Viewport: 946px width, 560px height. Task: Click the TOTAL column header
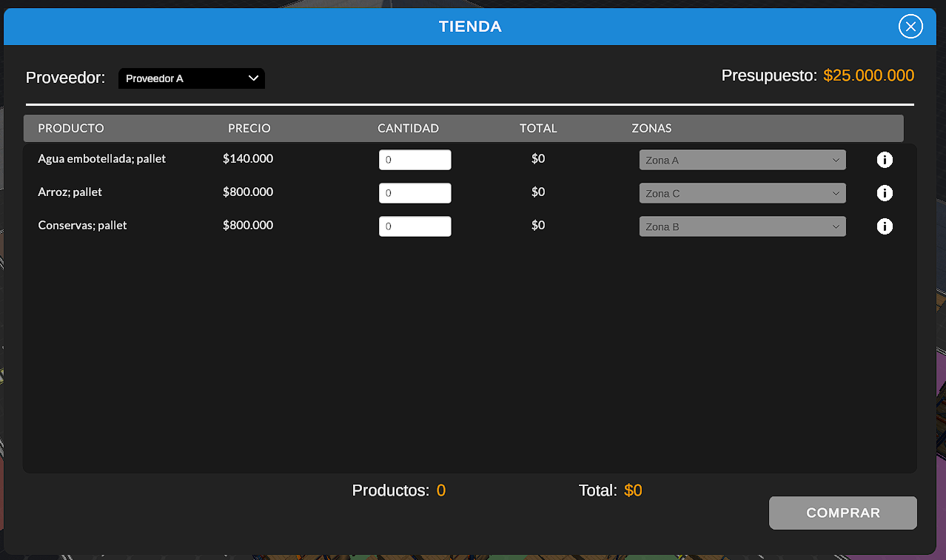click(x=538, y=128)
